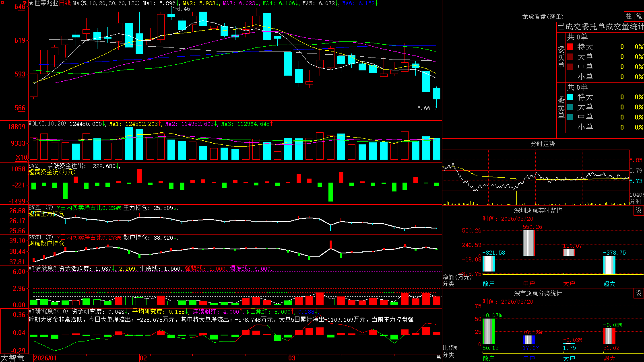Click the 小单 row under 委卖单
The image size is (644, 362).
605,127
